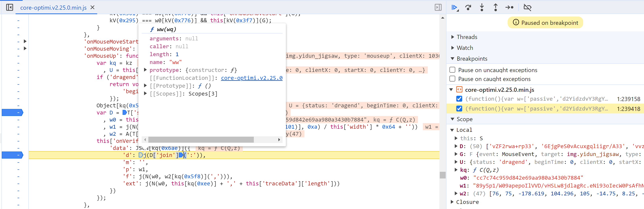Image resolution: width=644 pixels, height=209 pixels.
Task: Click the 'caller: null' property in popup
Action: coord(169,46)
